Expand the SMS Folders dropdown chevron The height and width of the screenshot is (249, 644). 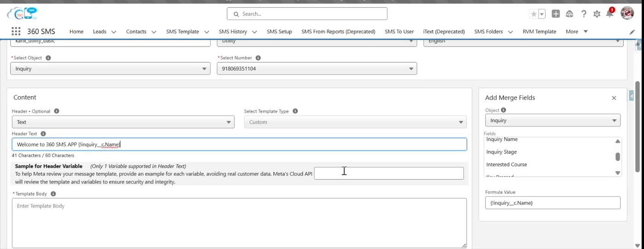[x=511, y=32]
